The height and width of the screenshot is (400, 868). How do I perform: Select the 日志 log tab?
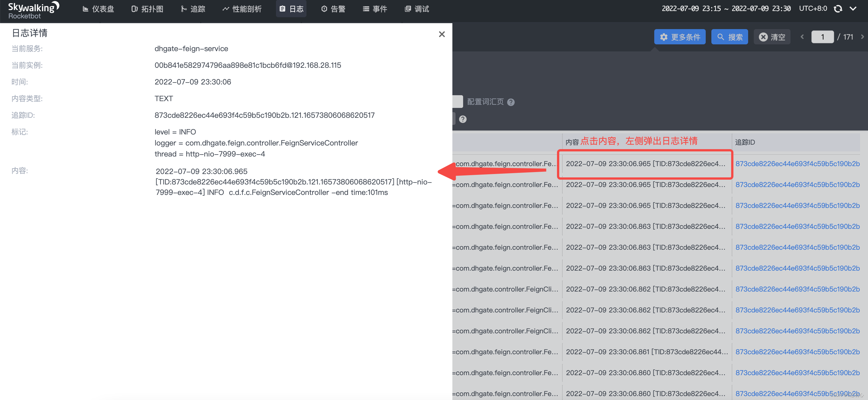coord(292,9)
